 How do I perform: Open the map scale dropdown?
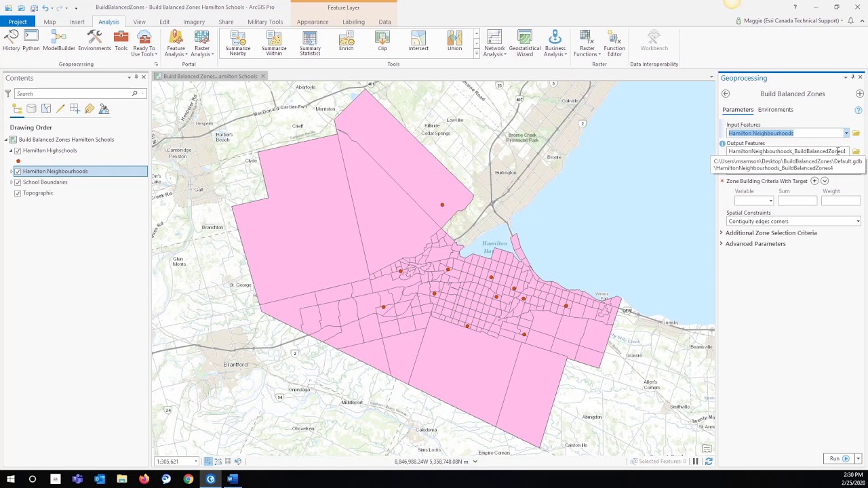(x=195, y=462)
